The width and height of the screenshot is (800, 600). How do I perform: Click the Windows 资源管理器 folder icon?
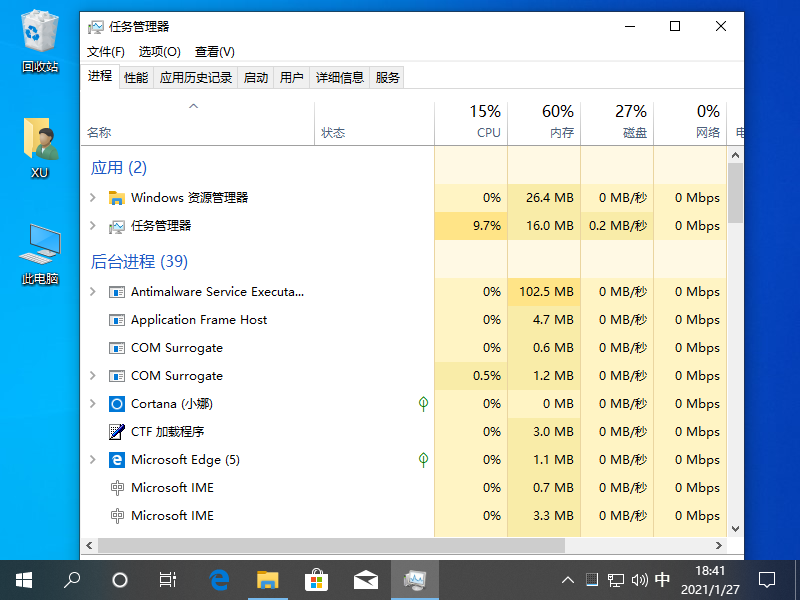[x=117, y=198]
